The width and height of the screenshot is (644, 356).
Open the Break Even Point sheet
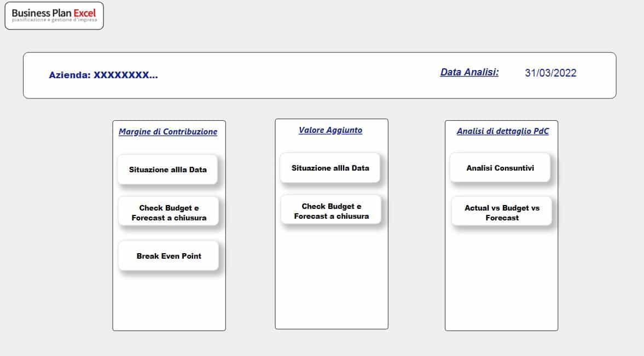coord(169,256)
